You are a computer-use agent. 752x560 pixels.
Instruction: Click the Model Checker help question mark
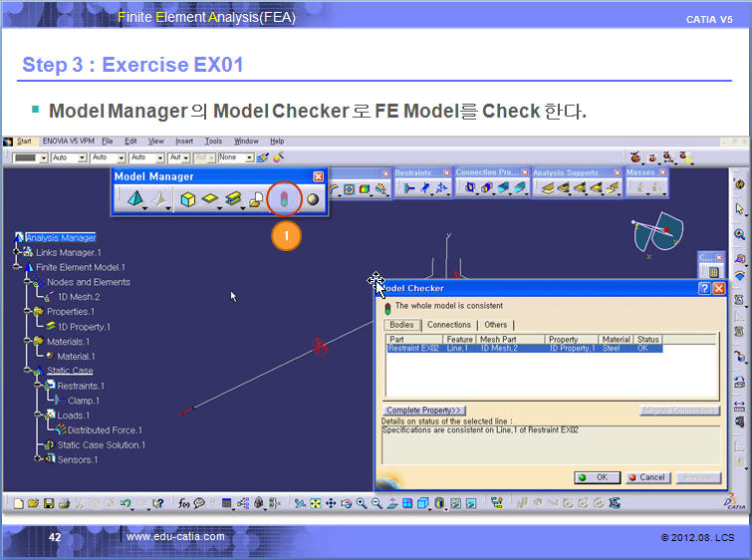pos(704,288)
